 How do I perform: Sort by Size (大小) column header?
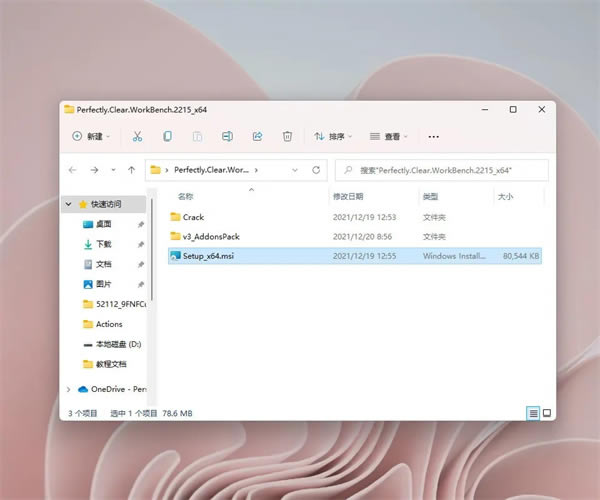point(505,197)
